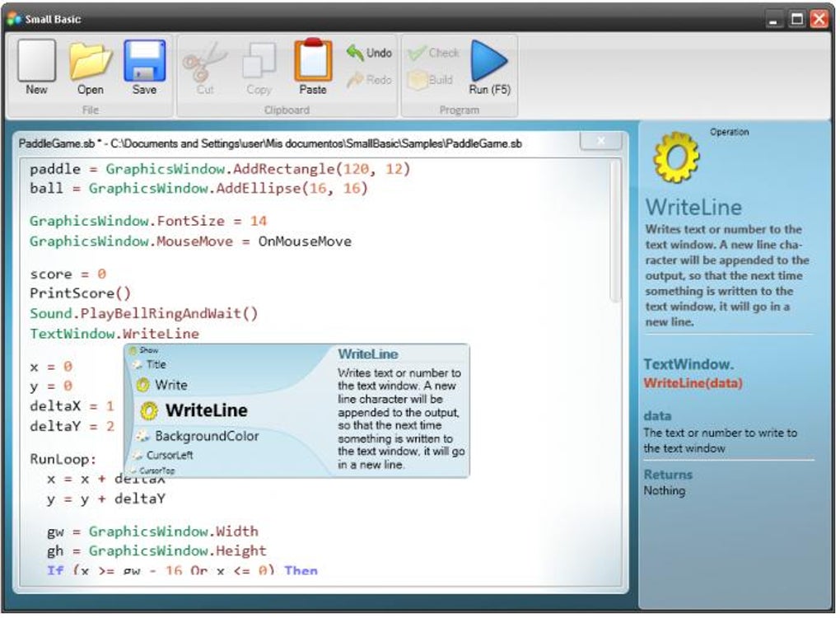This screenshot has width=840, height=618.
Task: Click the gw = GraphicsWindow.Width line
Action: [x=152, y=531]
